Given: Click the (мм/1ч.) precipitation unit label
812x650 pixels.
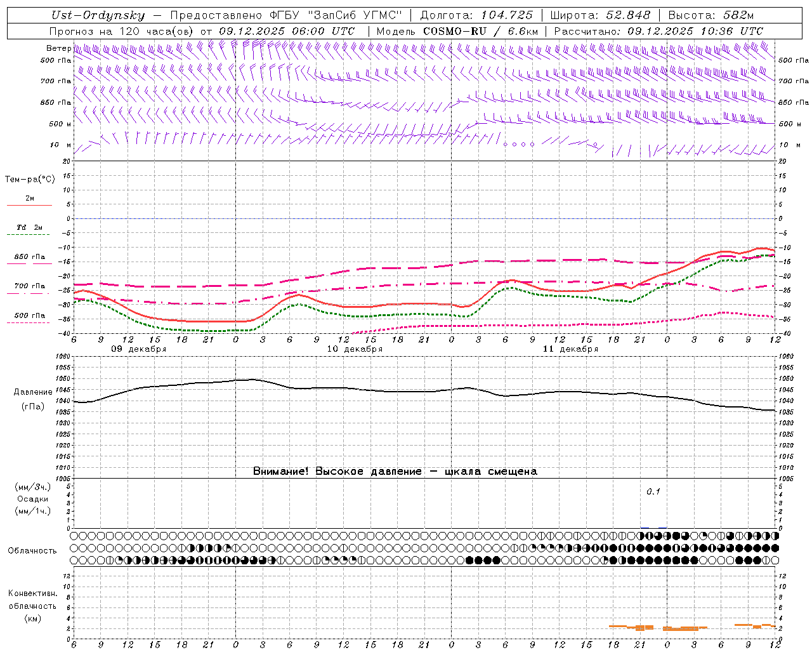Looking at the screenshot, I should coord(32,511).
